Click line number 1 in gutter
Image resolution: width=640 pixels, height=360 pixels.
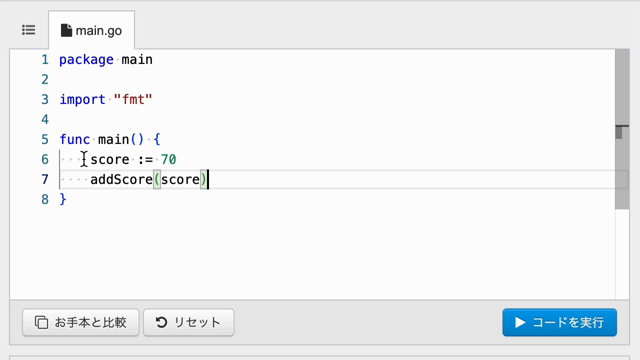[x=45, y=60]
